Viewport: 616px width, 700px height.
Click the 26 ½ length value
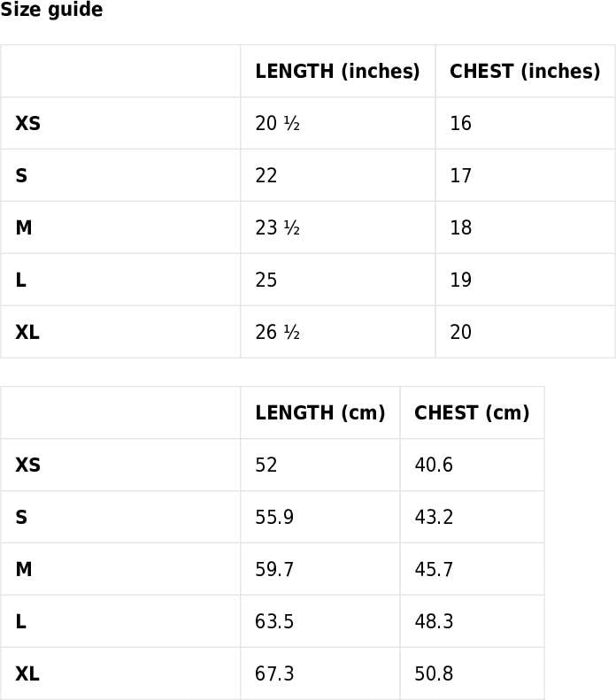click(x=278, y=333)
